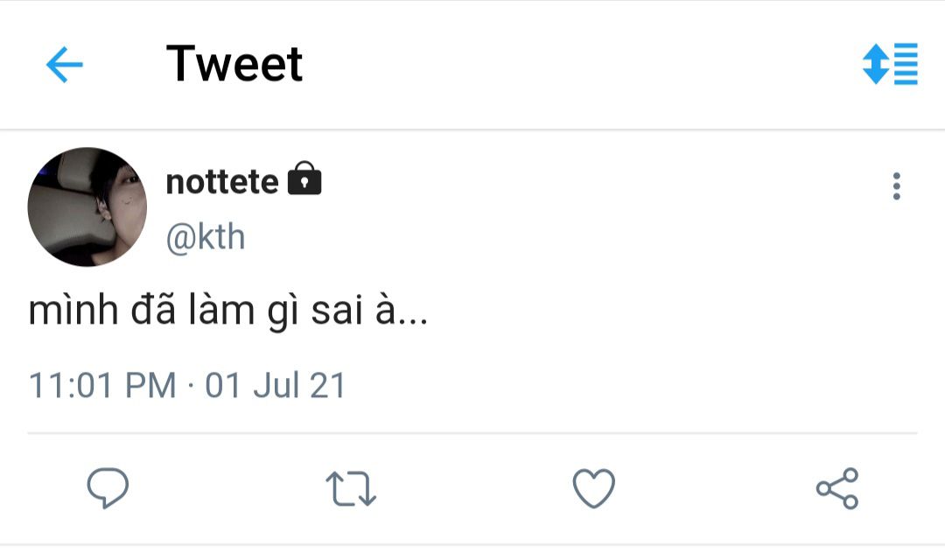
Task: Tap the word "mình" in the tweet
Action: (x=73, y=311)
